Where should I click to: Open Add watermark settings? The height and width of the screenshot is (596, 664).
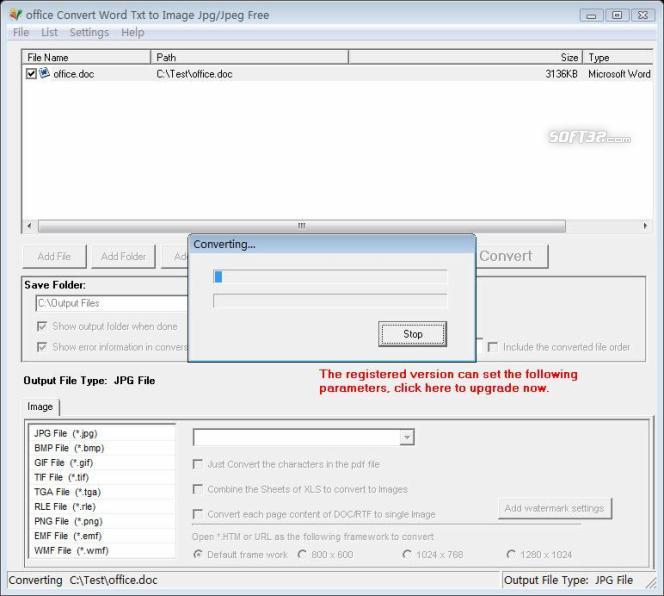coord(555,508)
